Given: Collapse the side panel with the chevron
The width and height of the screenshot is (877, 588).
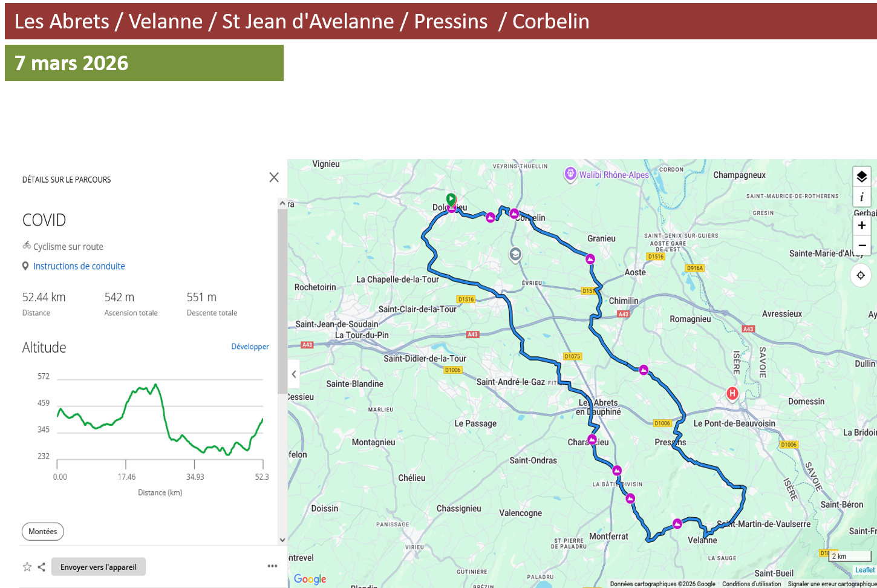Looking at the screenshot, I should [294, 374].
